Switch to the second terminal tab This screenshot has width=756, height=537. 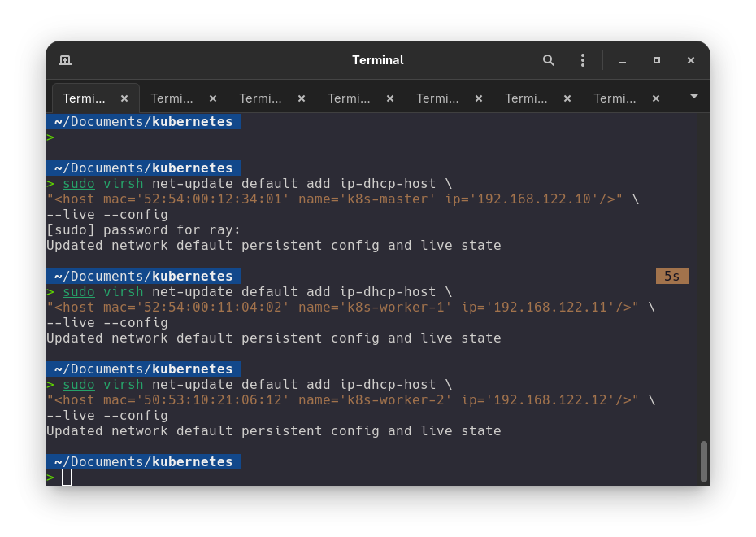(x=172, y=98)
